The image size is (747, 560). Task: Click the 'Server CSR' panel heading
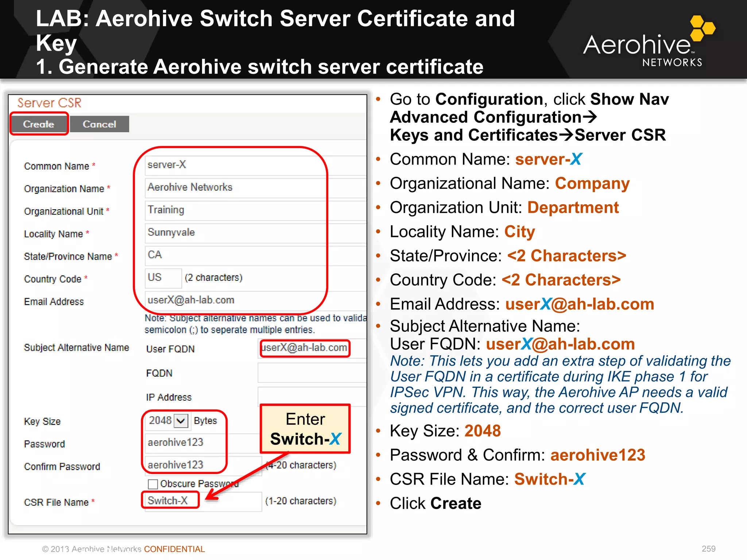pos(49,103)
